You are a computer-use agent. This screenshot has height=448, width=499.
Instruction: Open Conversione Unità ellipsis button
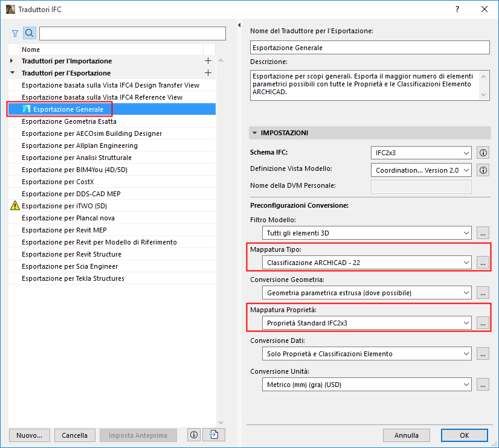483,385
